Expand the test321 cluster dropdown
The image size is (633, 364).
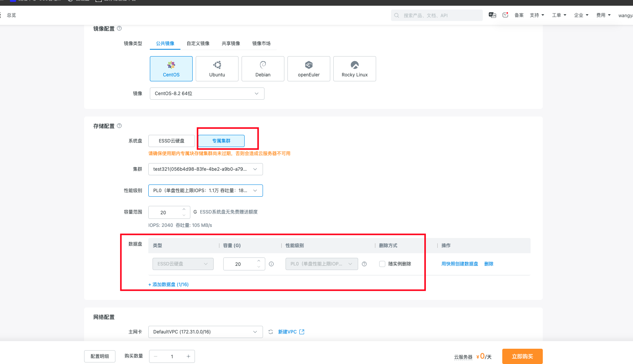[x=205, y=169]
